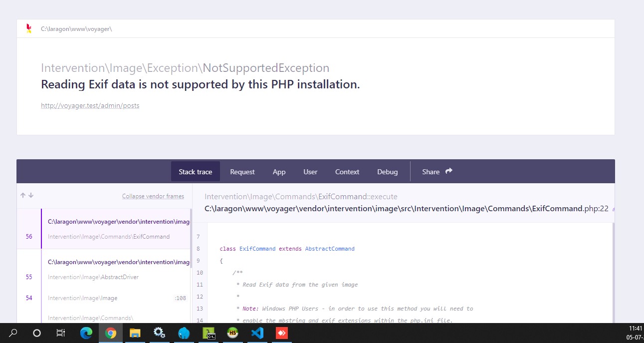Click NotSupportedException class name heading

point(266,68)
